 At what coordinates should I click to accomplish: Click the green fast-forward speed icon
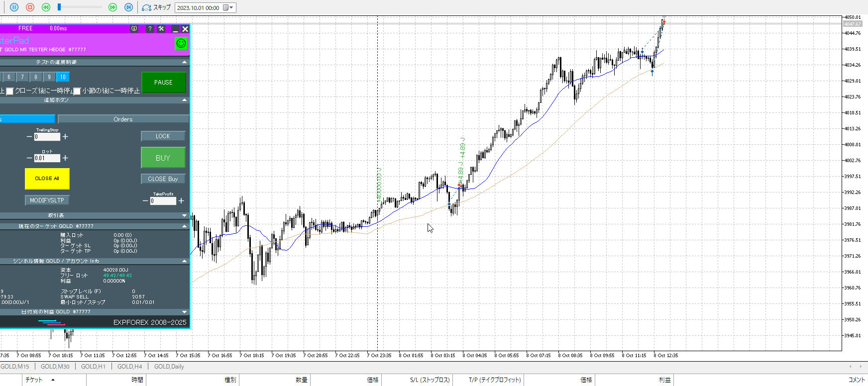[112, 7]
